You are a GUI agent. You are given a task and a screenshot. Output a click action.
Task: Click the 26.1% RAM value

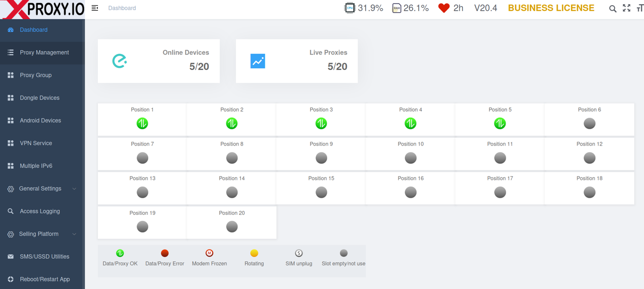[x=416, y=8]
